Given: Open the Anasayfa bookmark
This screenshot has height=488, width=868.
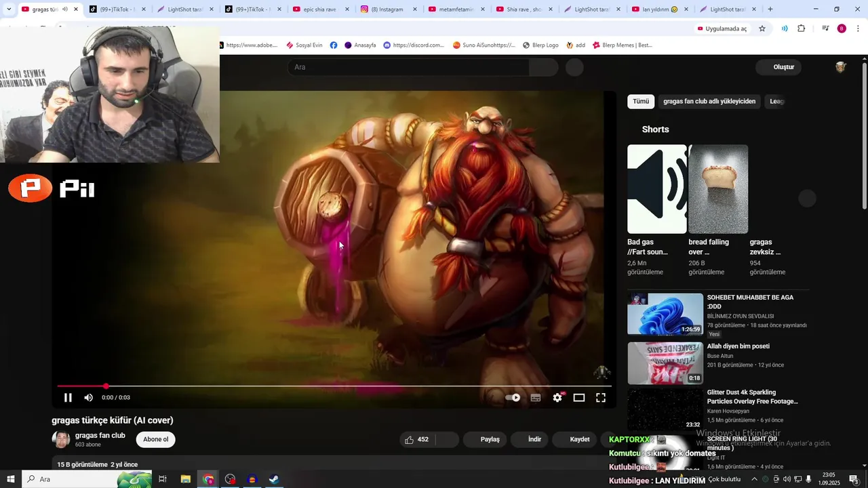Looking at the screenshot, I should pos(360,45).
